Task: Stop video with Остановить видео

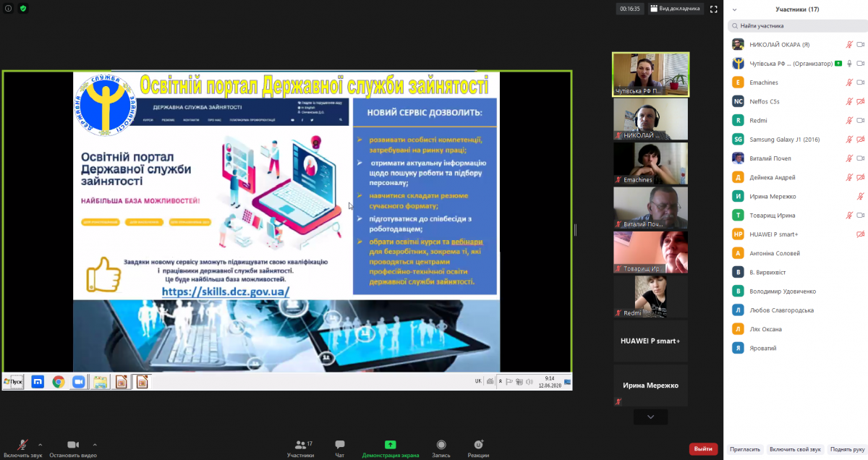Action: 72,448
